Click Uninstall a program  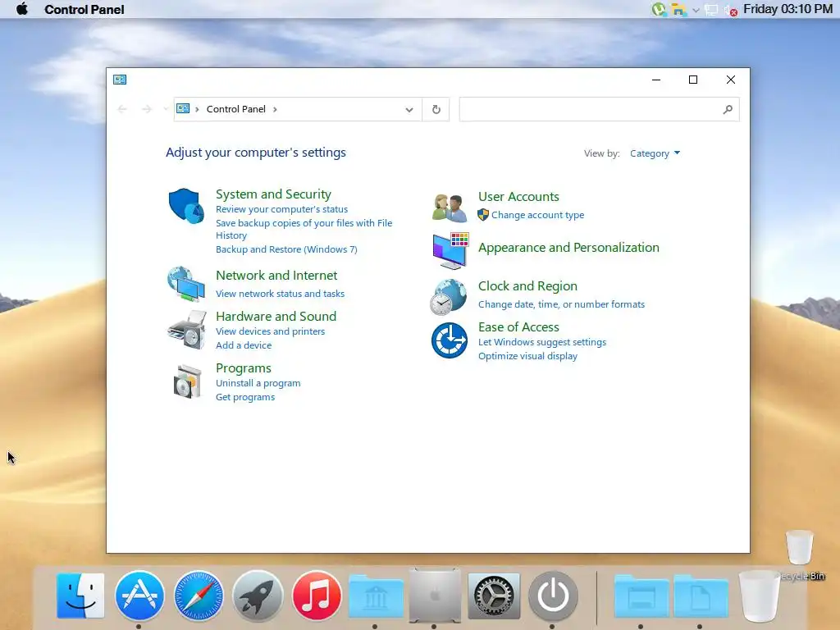[x=258, y=384]
